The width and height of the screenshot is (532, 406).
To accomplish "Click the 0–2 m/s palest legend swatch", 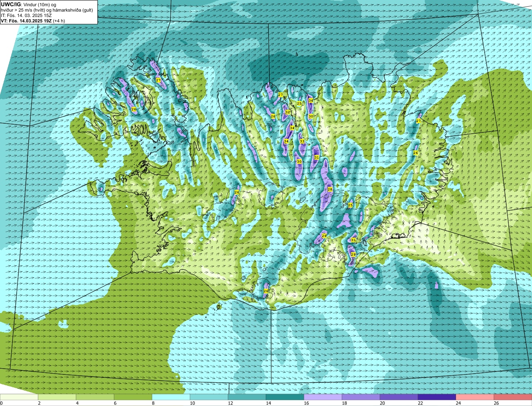I will (20, 397).
